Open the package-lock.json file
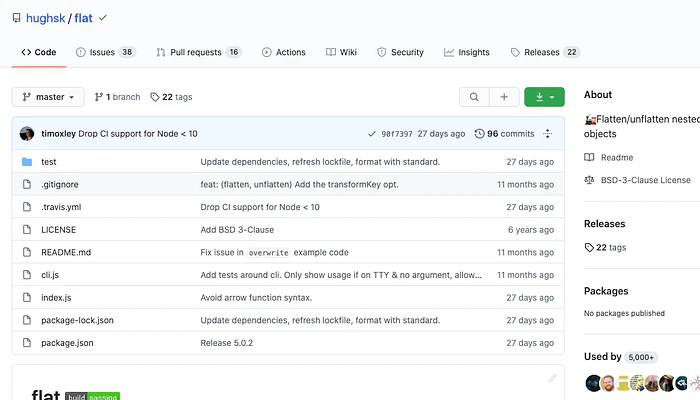 pyautogui.click(x=77, y=320)
